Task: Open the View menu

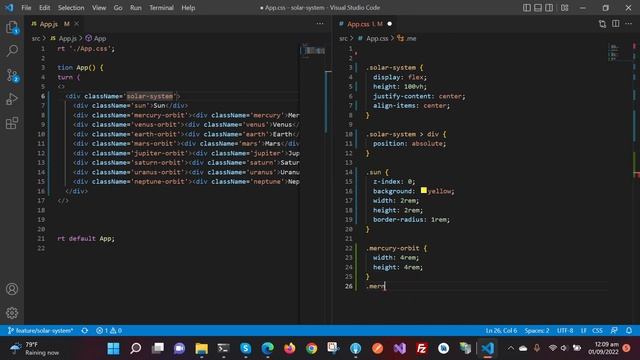Action: (99, 8)
